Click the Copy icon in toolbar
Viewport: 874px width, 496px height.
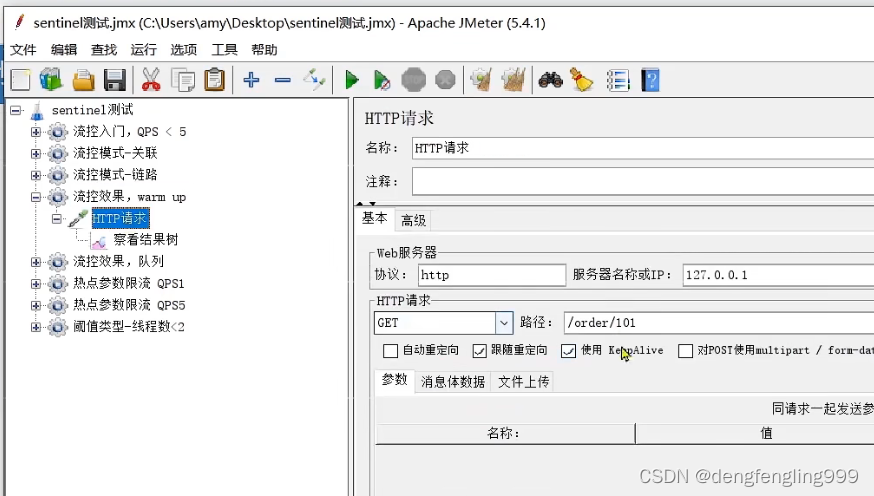183,80
